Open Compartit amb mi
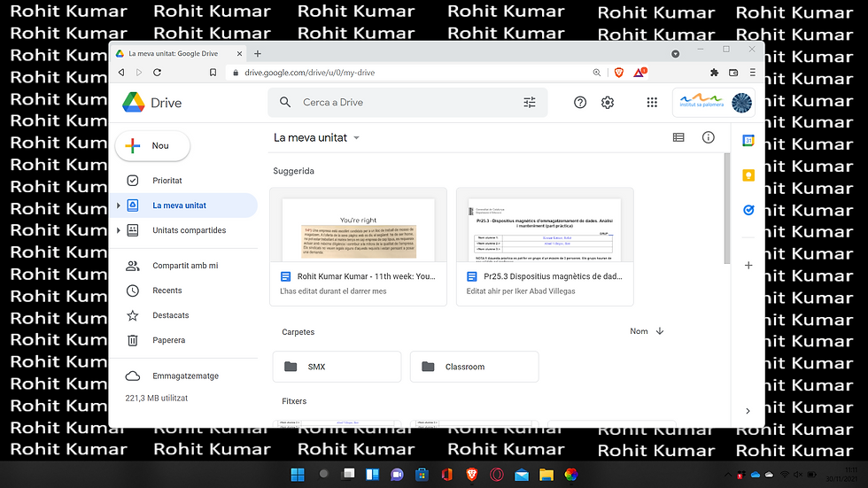868x488 pixels. tap(184, 266)
